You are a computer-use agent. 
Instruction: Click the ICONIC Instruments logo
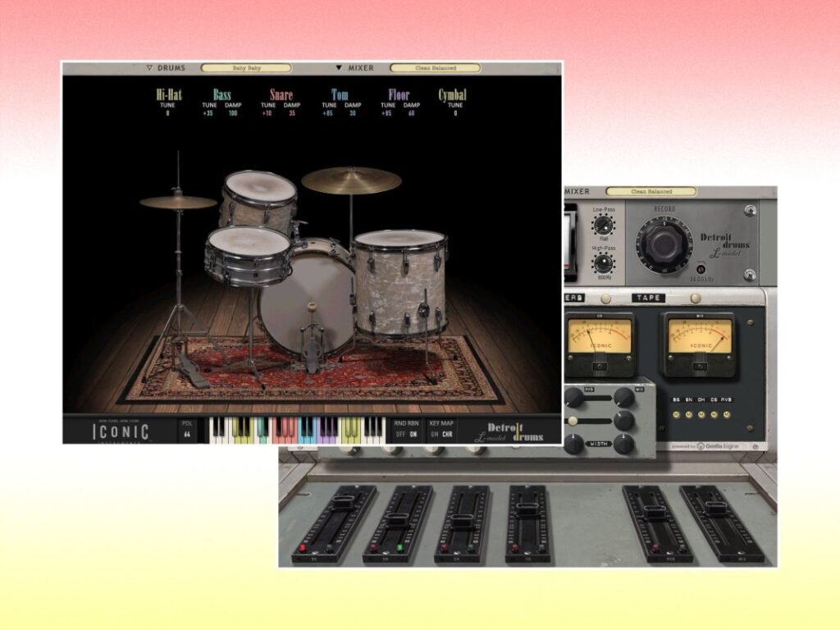coord(121,431)
